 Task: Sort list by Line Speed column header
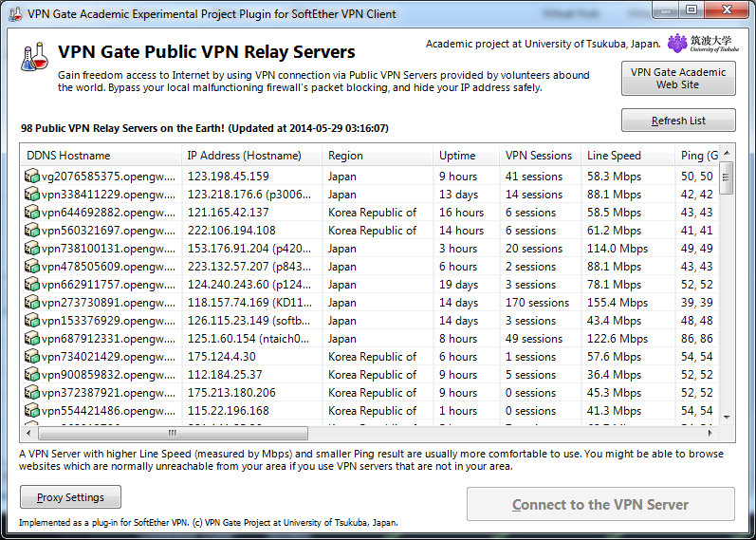(x=614, y=156)
